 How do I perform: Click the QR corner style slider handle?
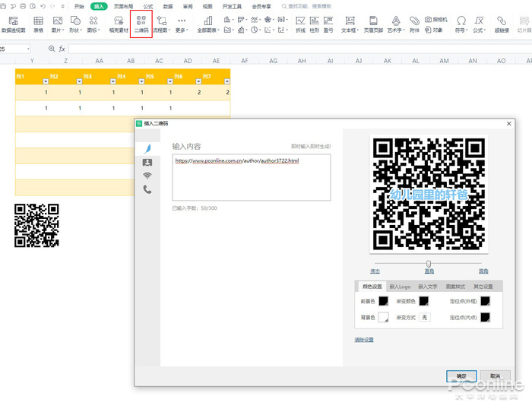click(429, 264)
